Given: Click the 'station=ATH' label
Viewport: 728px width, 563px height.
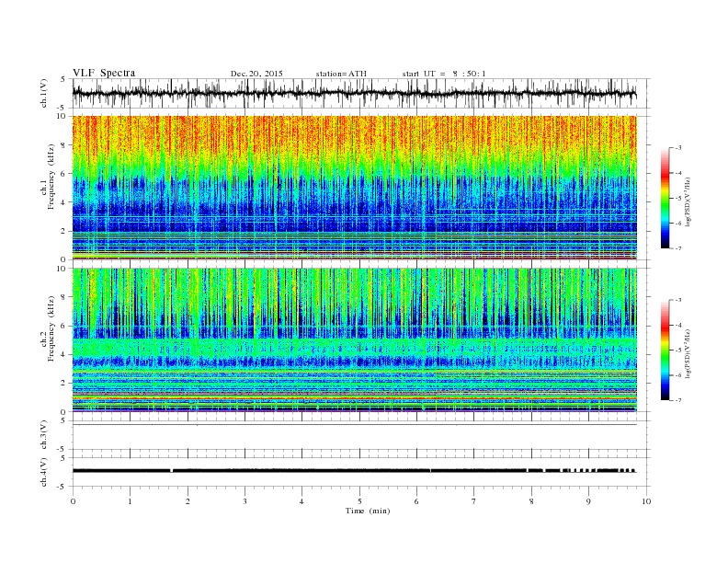Looking at the screenshot, I should 341,74.
